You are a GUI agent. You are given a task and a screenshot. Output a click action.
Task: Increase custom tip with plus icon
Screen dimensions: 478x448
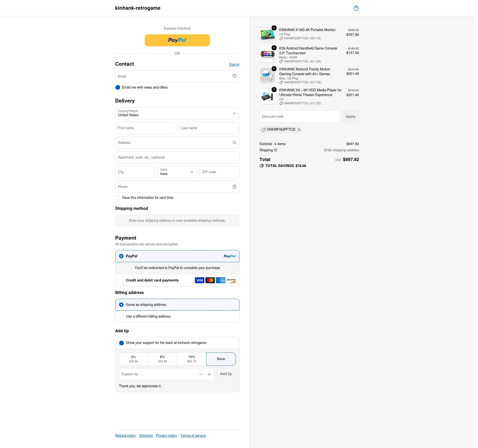209,374
